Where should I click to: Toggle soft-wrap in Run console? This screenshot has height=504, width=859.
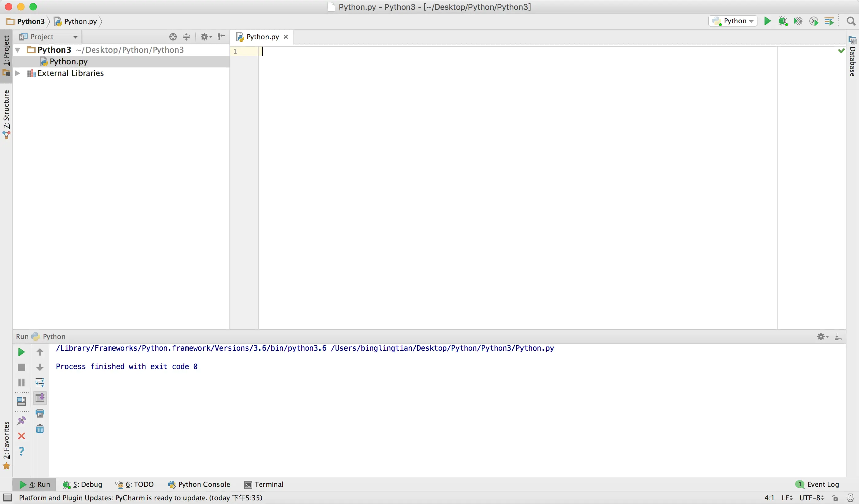coord(40,382)
